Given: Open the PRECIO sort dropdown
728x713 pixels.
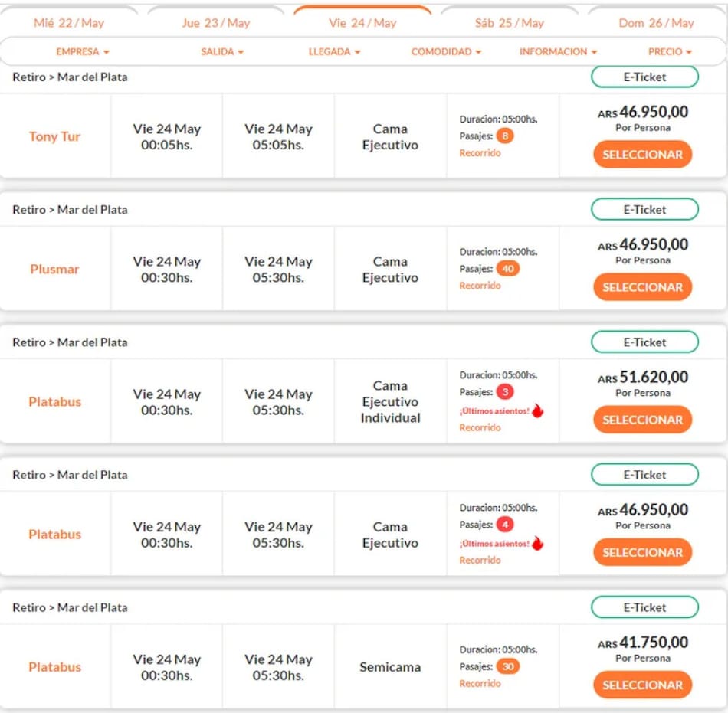Looking at the screenshot, I should pyautogui.click(x=670, y=51).
